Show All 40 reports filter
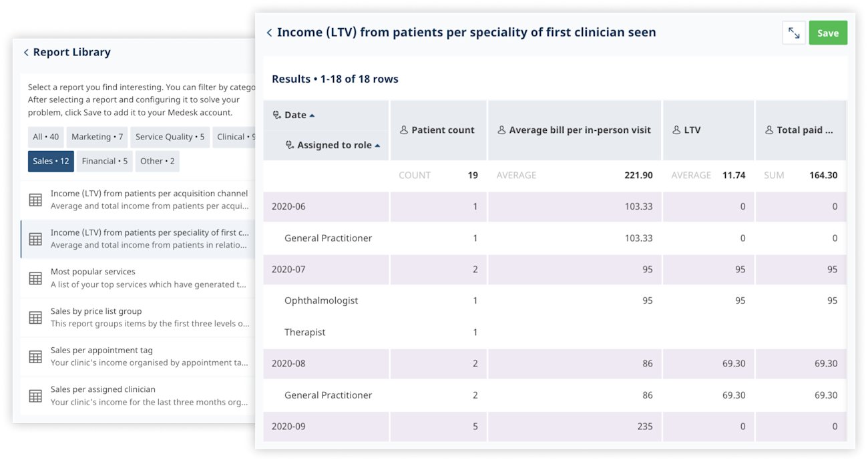Screen dimensions: 868x462 click(45, 137)
